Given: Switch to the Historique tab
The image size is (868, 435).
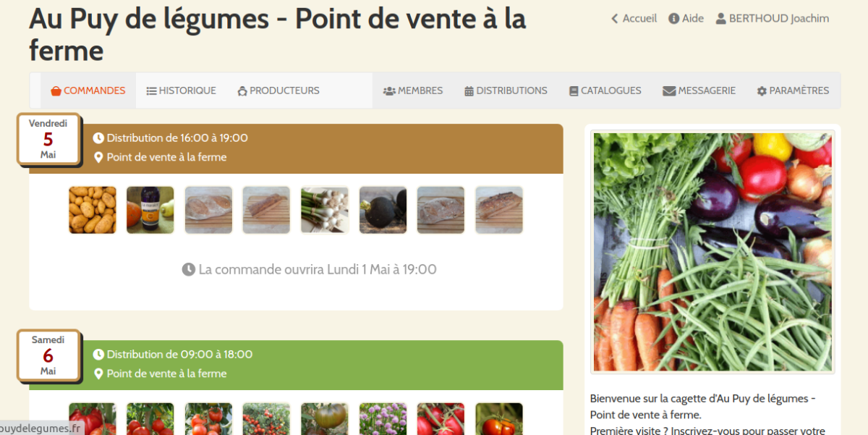Looking at the screenshot, I should 182,90.
